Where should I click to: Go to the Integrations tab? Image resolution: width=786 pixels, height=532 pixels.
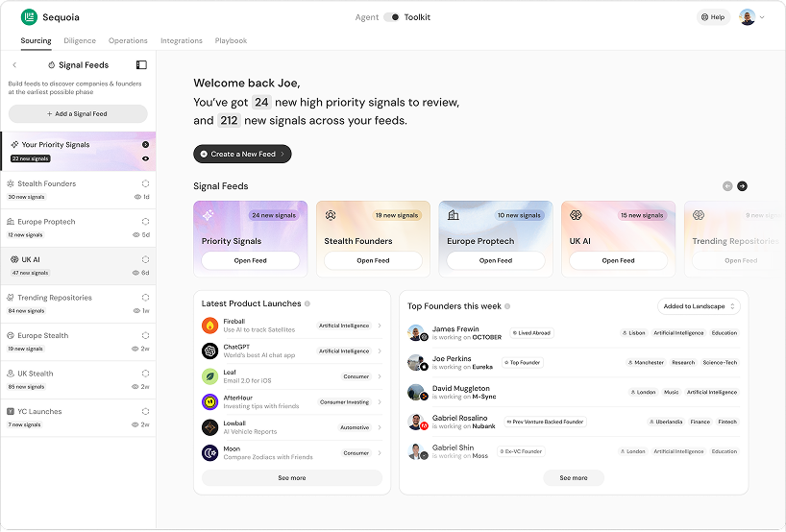click(x=182, y=40)
